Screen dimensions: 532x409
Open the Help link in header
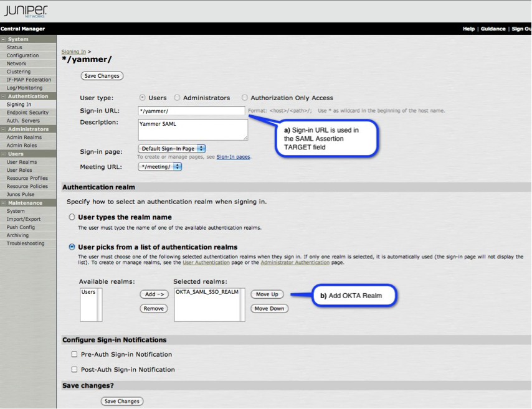click(468, 29)
